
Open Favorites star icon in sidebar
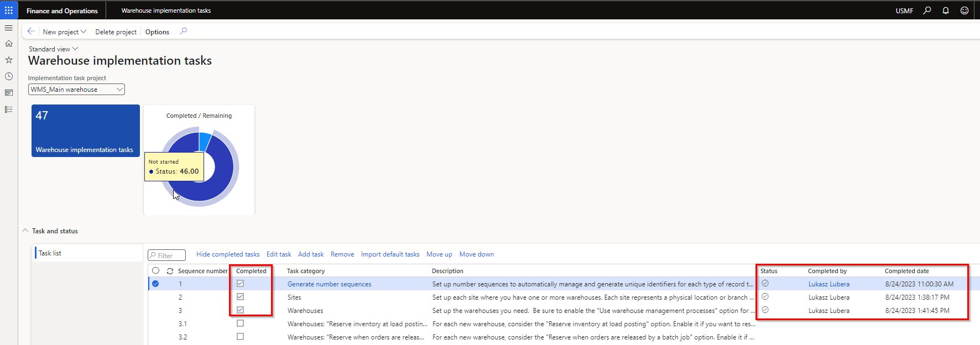[9, 60]
